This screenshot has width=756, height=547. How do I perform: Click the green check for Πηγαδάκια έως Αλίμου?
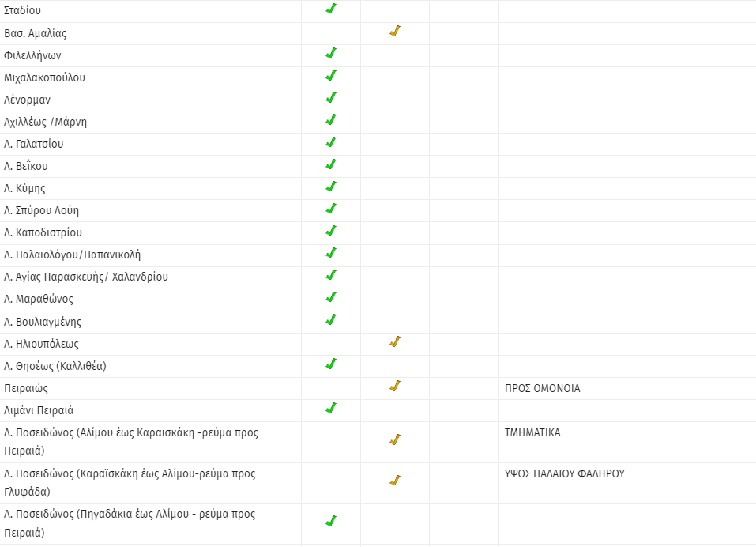pyautogui.click(x=331, y=521)
